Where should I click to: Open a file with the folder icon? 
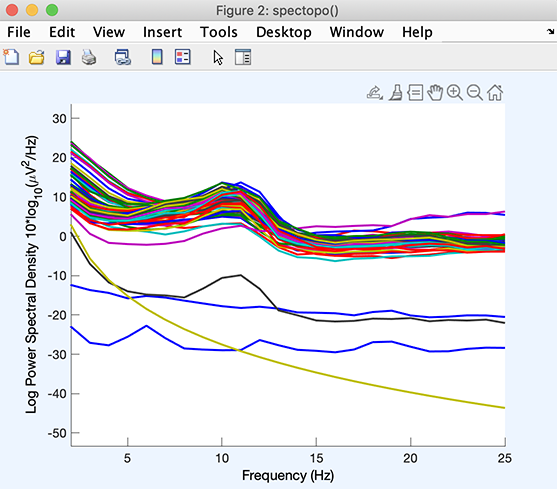tap(37, 57)
